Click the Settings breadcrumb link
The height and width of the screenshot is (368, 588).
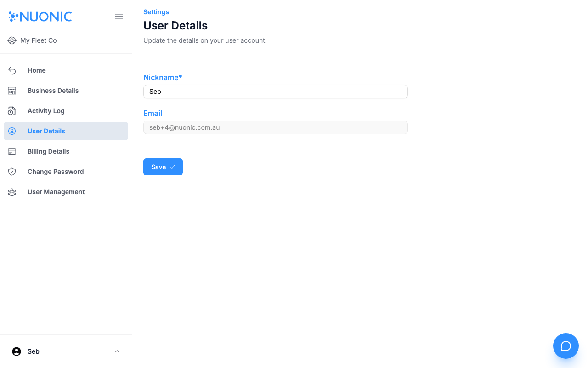pyautogui.click(x=156, y=12)
